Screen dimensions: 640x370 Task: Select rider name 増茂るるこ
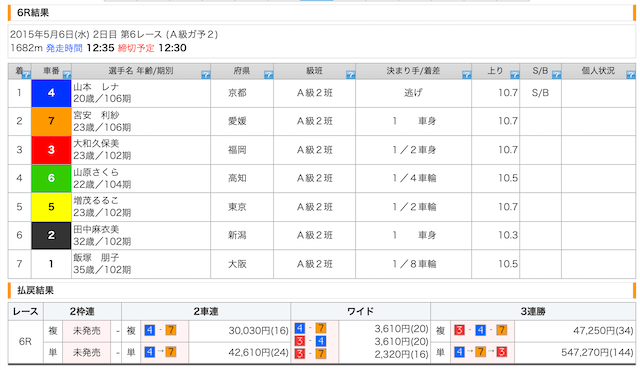click(x=96, y=201)
